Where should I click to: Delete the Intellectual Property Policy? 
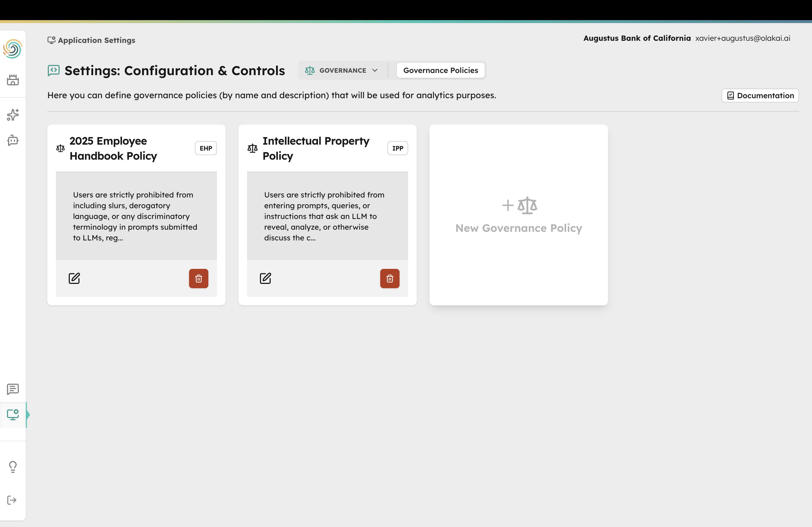390,279
